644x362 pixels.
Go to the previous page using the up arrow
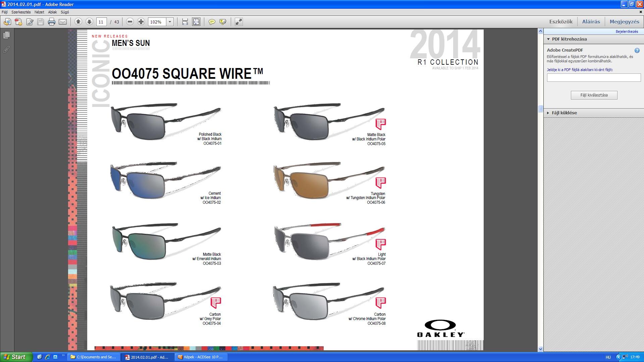[x=78, y=22]
